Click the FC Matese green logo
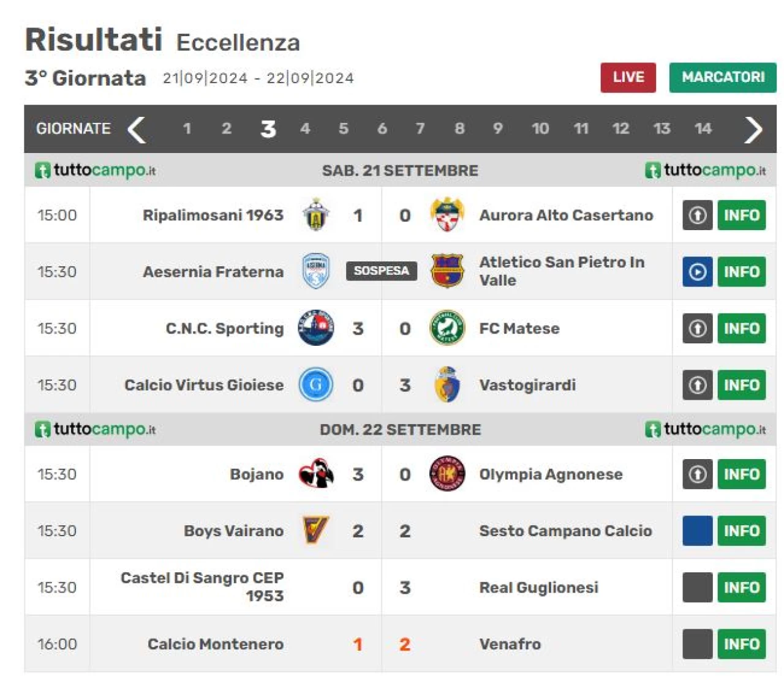 pyautogui.click(x=447, y=328)
